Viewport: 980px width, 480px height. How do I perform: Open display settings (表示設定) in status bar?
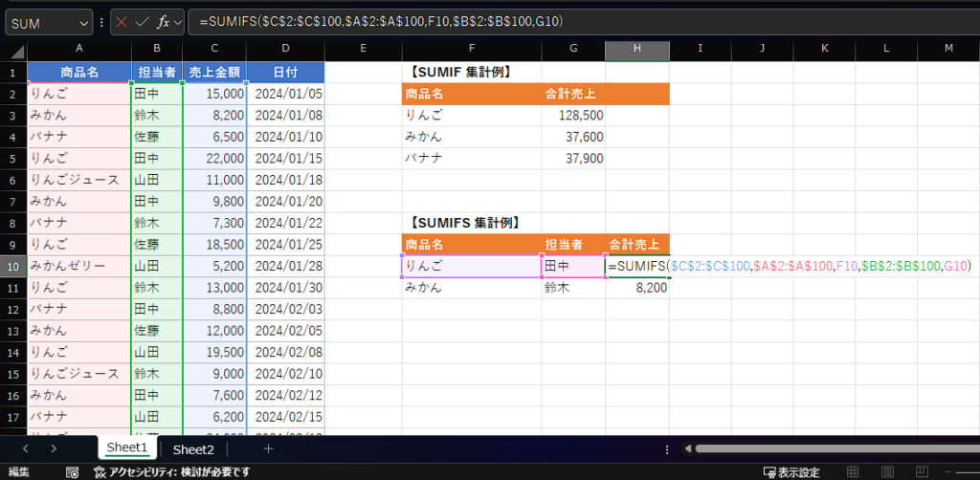(791, 472)
